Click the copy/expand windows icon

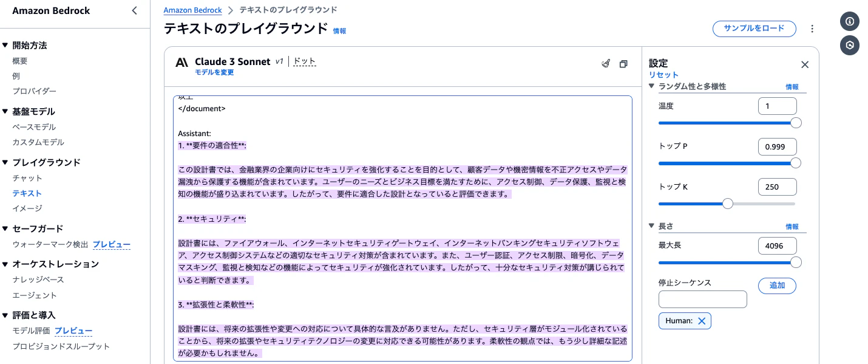623,64
